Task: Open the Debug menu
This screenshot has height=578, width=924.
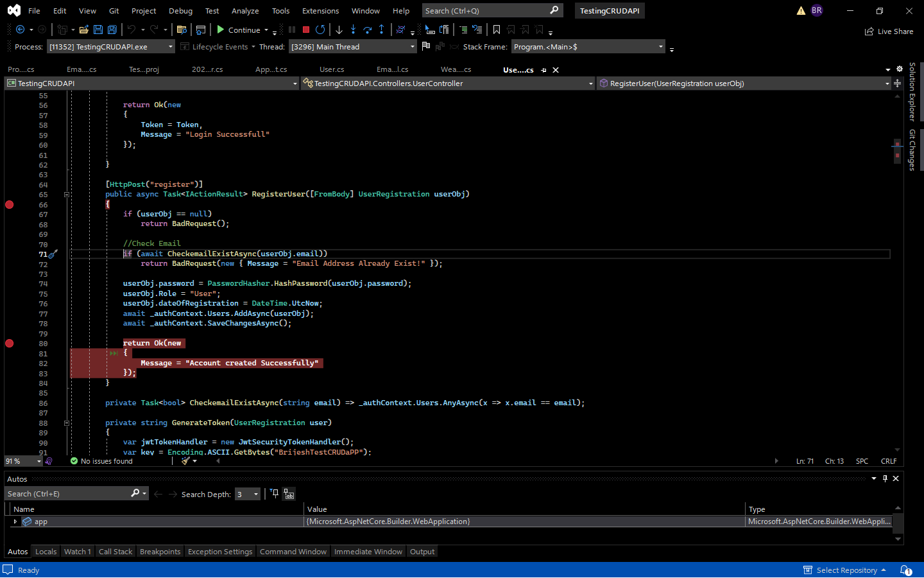Action: coord(180,10)
